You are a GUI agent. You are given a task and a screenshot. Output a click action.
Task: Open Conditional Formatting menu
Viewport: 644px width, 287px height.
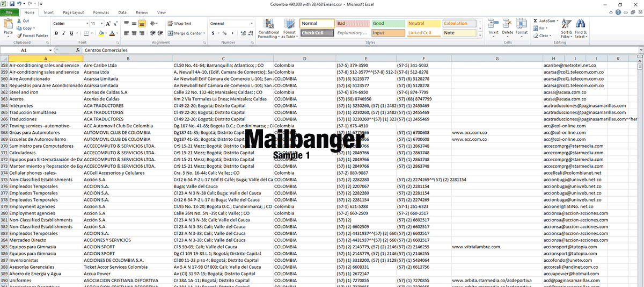point(268,28)
